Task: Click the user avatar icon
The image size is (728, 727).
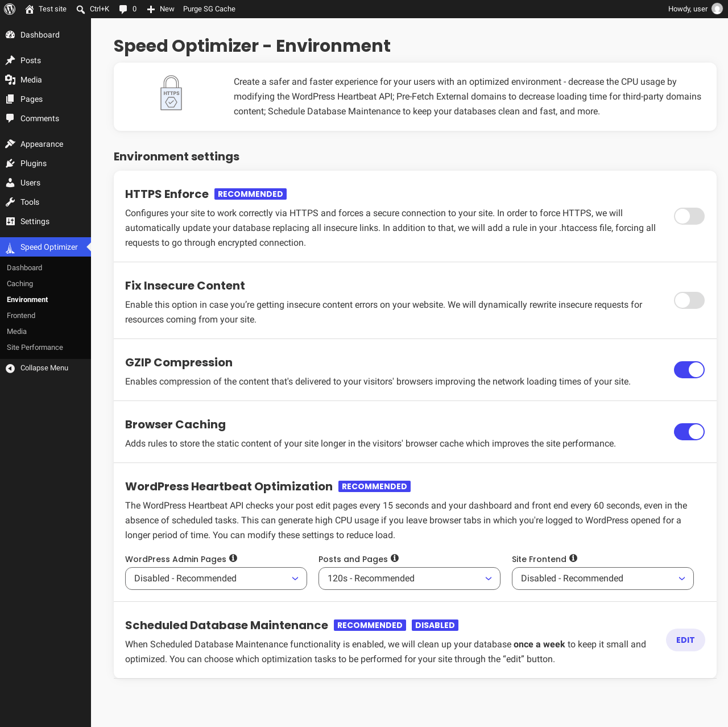Action: 717,9
